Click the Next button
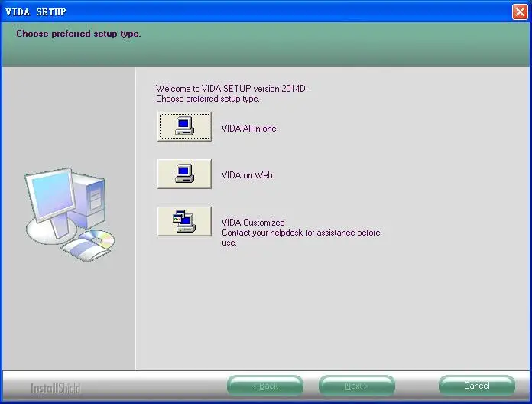The height and width of the screenshot is (404, 532). (357, 386)
